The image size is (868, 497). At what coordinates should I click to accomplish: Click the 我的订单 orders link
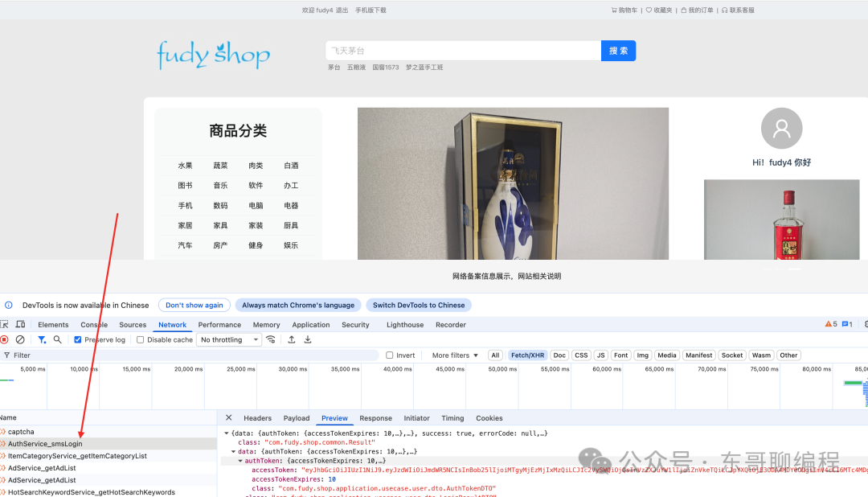697,10
